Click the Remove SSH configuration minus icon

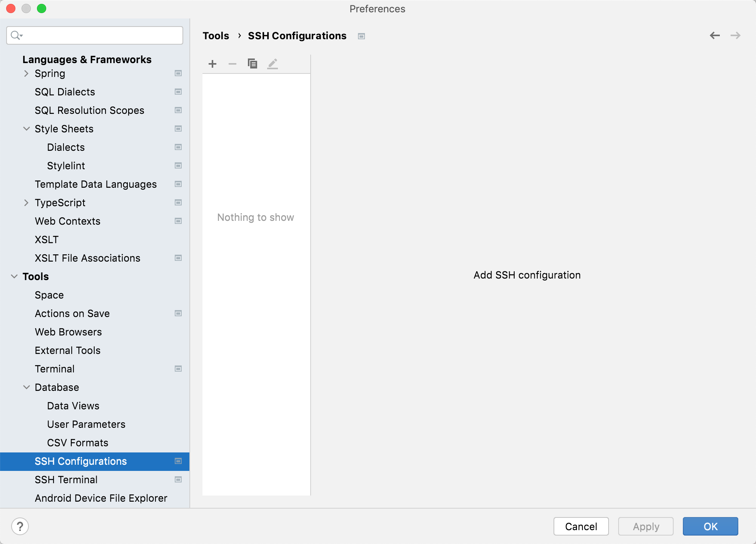coord(232,63)
